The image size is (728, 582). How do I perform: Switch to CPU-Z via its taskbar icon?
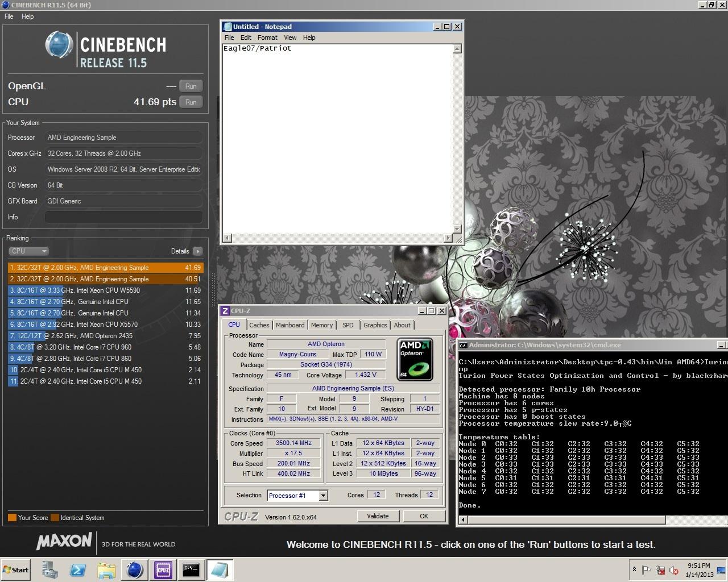coord(163,569)
